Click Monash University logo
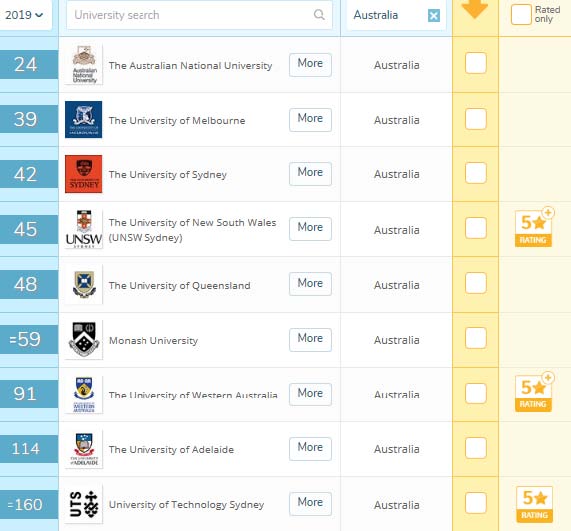571x531 pixels. [x=84, y=339]
